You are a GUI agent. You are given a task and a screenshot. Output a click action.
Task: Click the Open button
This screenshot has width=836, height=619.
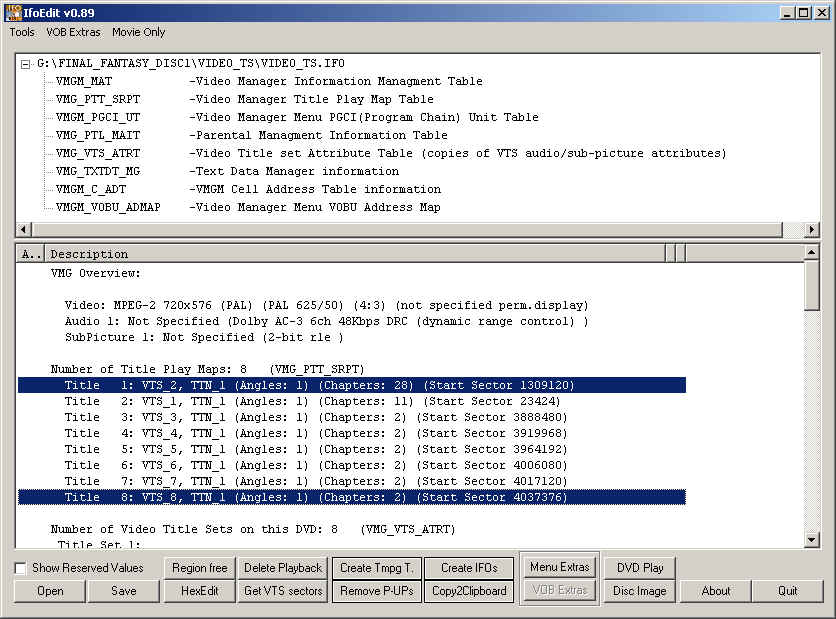tap(50, 591)
